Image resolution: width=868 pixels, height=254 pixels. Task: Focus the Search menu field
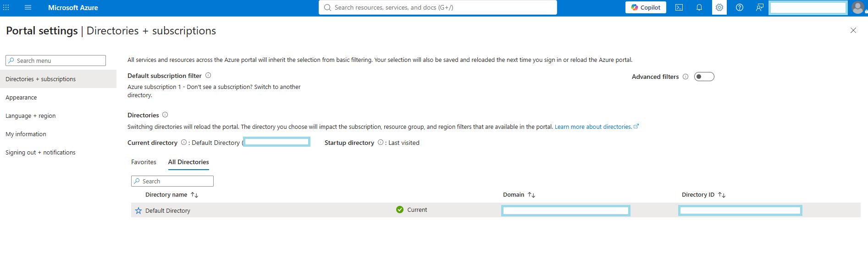(x=55, y=61)
